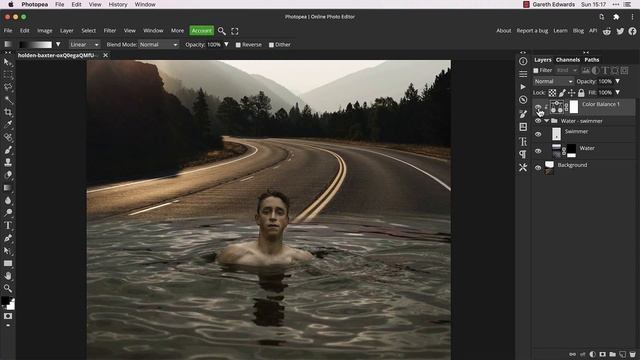Toggle lock all padlock icon
This screenshot has height=360, width=640.
tap(581, 93)
